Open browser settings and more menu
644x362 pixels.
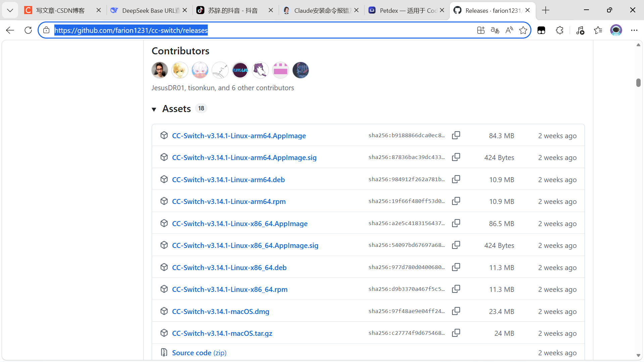click(x=634, y=30)
